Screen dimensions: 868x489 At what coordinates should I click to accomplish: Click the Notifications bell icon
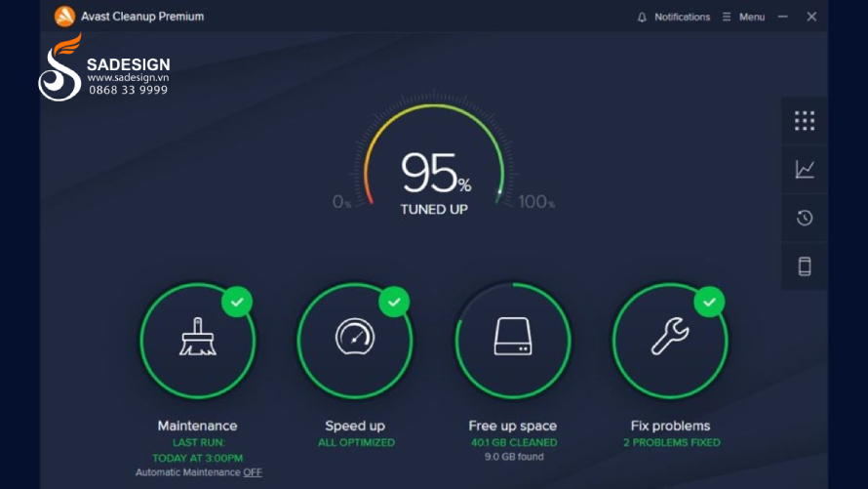[642, 18]
